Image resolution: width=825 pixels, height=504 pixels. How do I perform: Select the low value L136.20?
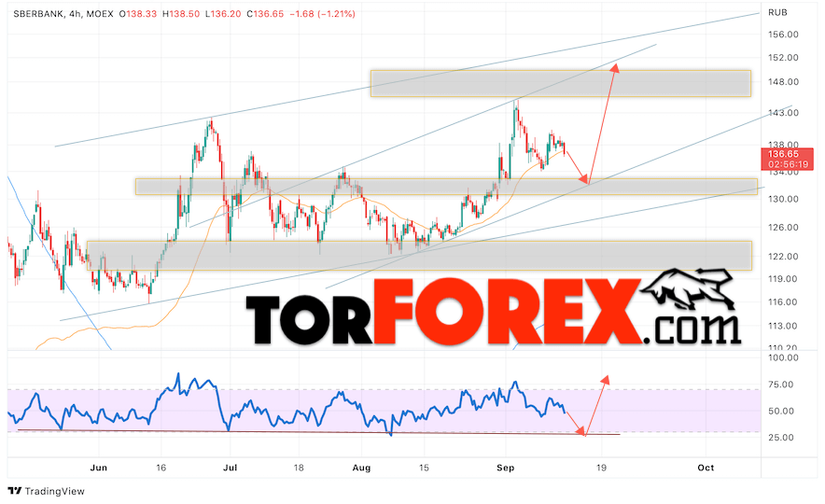pos(224,14)
